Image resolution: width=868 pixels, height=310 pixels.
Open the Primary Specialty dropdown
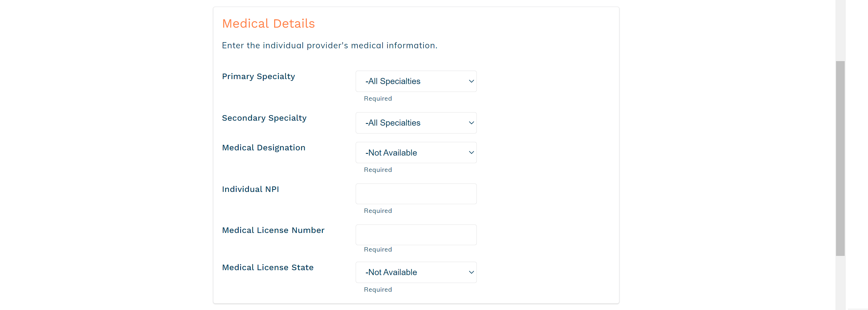[x=416, y=81]
